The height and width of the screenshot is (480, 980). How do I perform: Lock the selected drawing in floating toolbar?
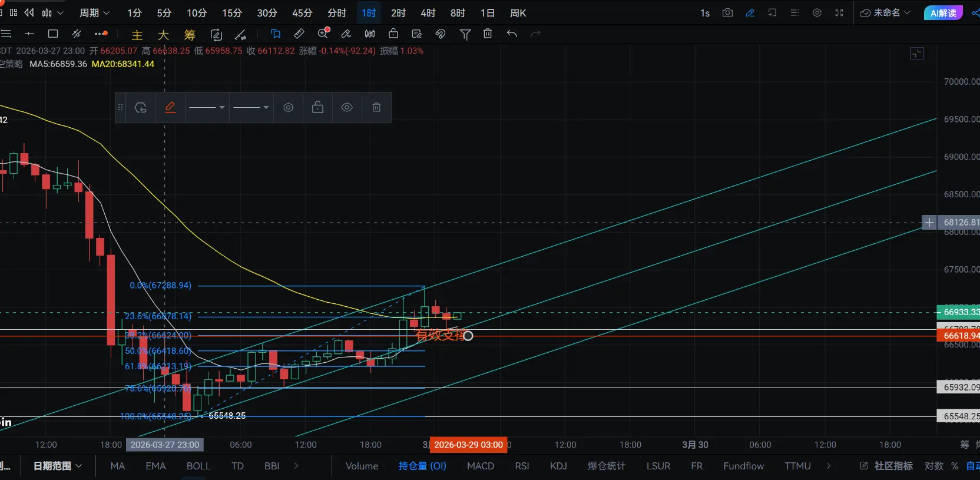pyautogui.click(x=317, y=107)
